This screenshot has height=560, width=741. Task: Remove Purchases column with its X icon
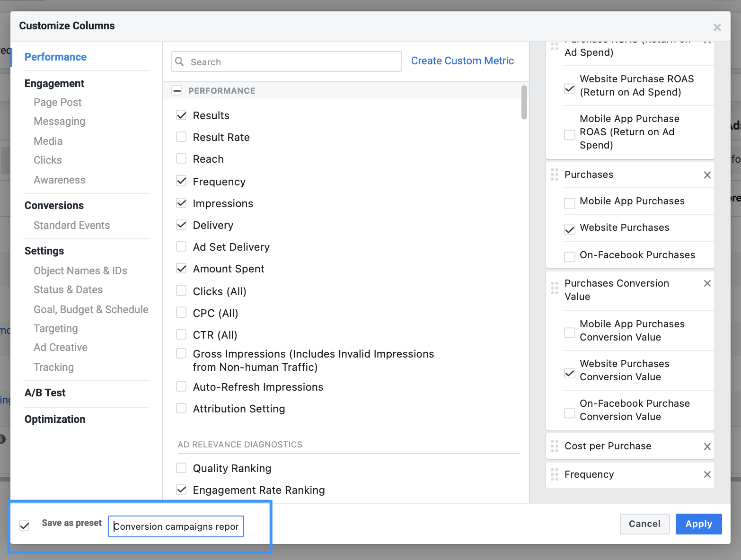click(x=707, y=175)
